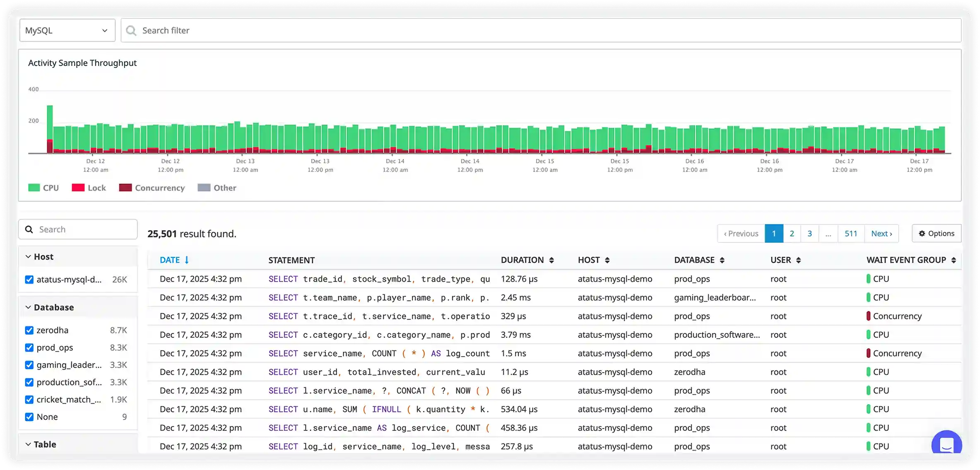Click the Search filter input field
This screenshot has height=470, width=980.
[331, 30]
